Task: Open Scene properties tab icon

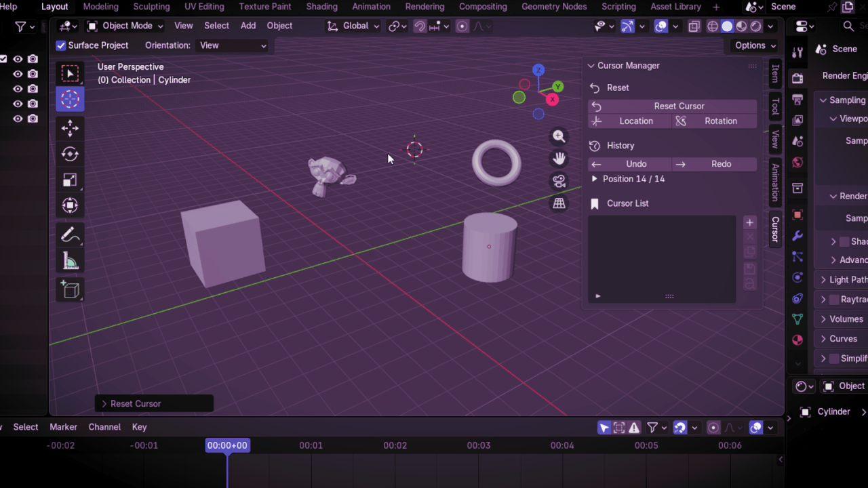Action: pyautogui.click(x=797, y=142)
